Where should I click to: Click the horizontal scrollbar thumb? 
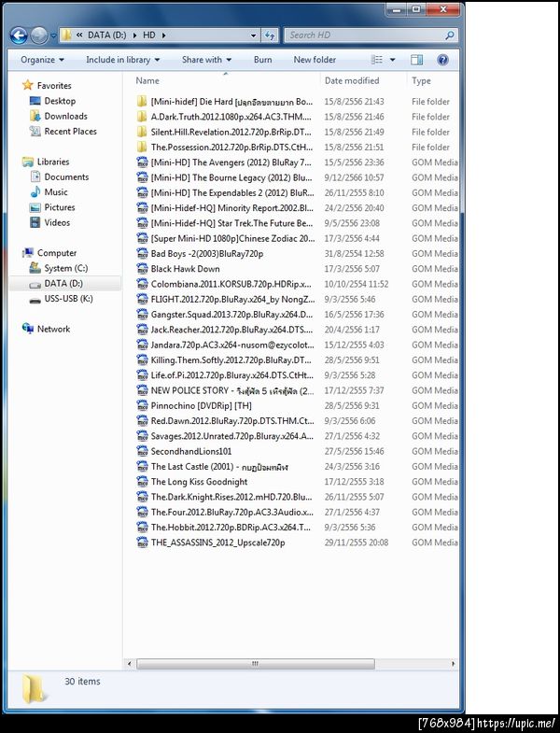255,663
